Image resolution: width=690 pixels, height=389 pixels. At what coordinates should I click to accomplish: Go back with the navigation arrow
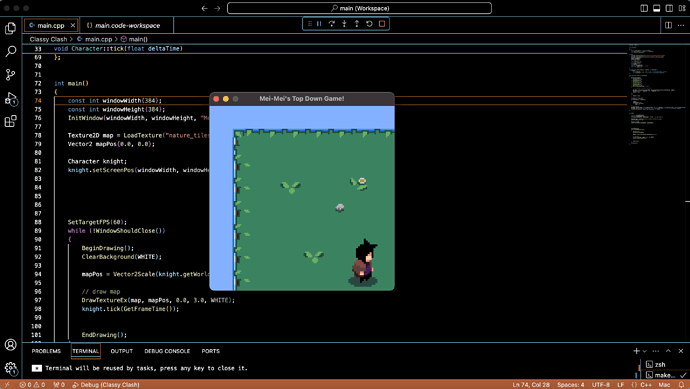[205, 8]
